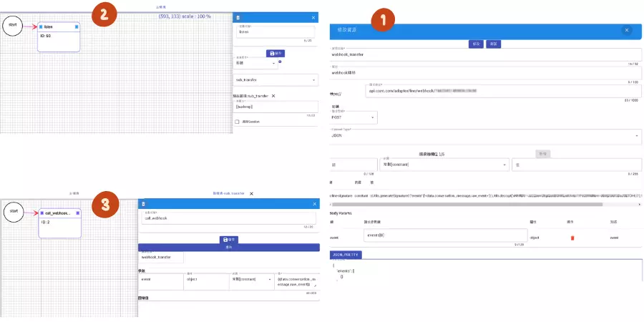644x322 pixels.
Task: Click the save button in the call_webhook panel
Action: 228,239
